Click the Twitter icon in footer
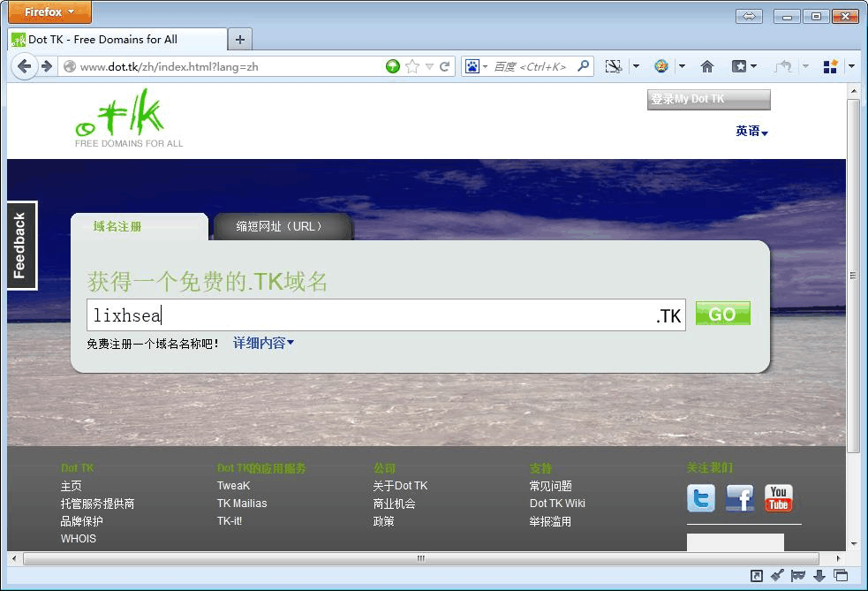This screenshot has width=868, height=591. click(x=701, y=498)
